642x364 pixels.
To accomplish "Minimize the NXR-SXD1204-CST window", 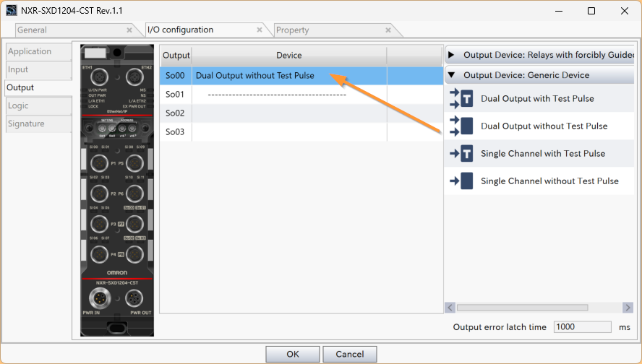I will click(x=558, y=11).
